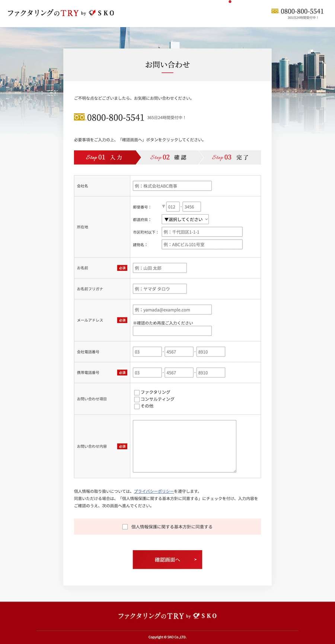
Task: Open the 都道府県 prefecture dropdown
Action: click(x=185, y=219)
